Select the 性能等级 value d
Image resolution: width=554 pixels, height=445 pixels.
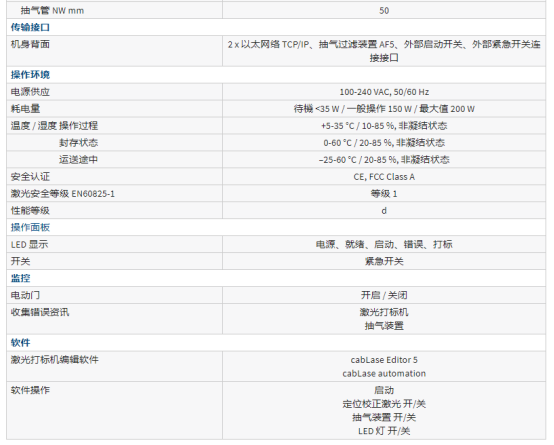click(384, 210)
